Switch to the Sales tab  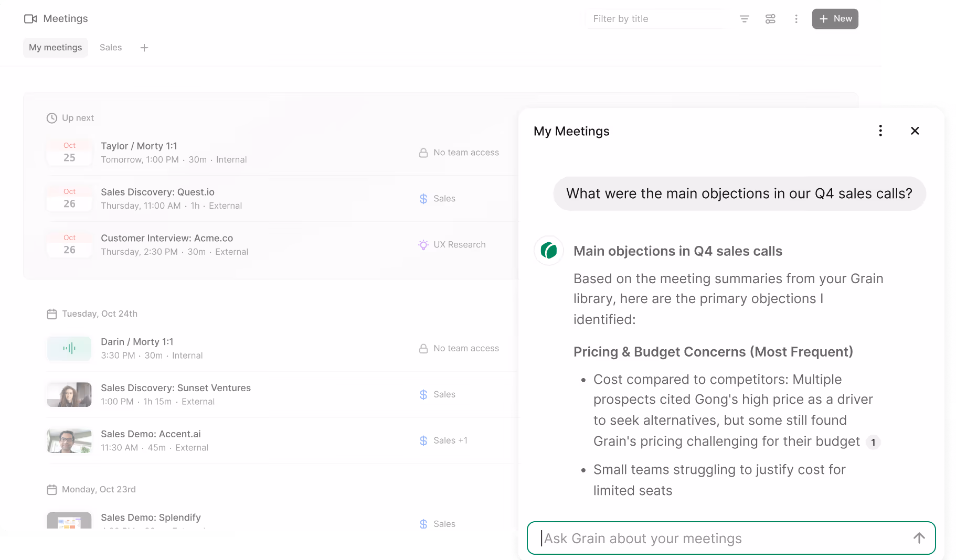coord(110,47)
